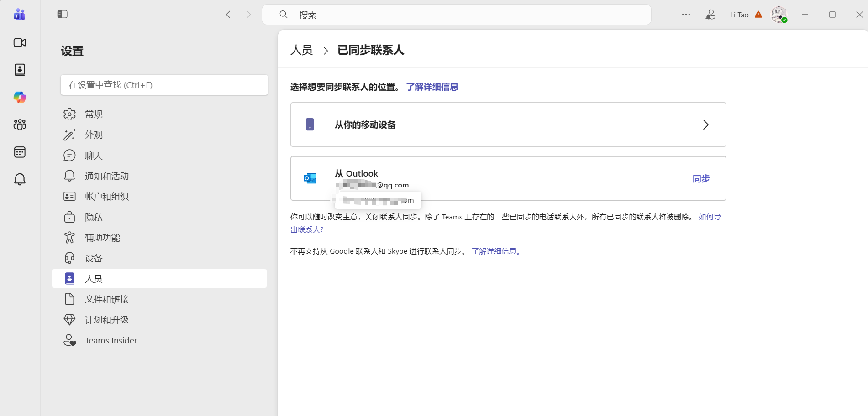Open 辅助功能 accessibility settings
The width and height of the screenshot is (868, 416).
[x=159, y=238]
